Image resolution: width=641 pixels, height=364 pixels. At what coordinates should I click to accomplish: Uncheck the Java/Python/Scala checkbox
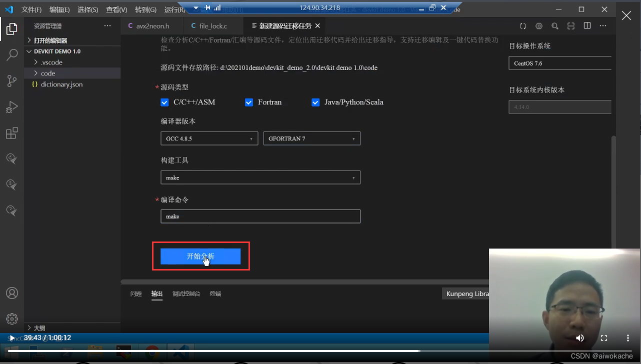pyautogui.click(x=315, y=102)
